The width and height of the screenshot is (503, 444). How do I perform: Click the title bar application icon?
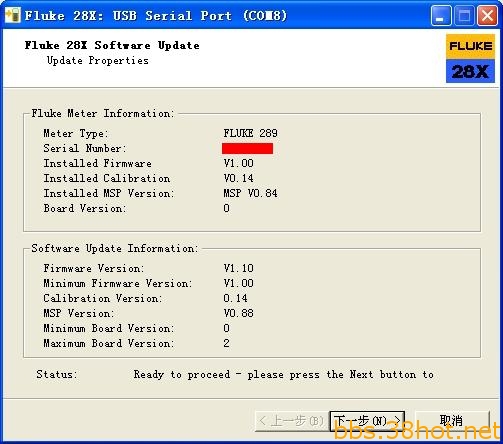click(13, 15)
